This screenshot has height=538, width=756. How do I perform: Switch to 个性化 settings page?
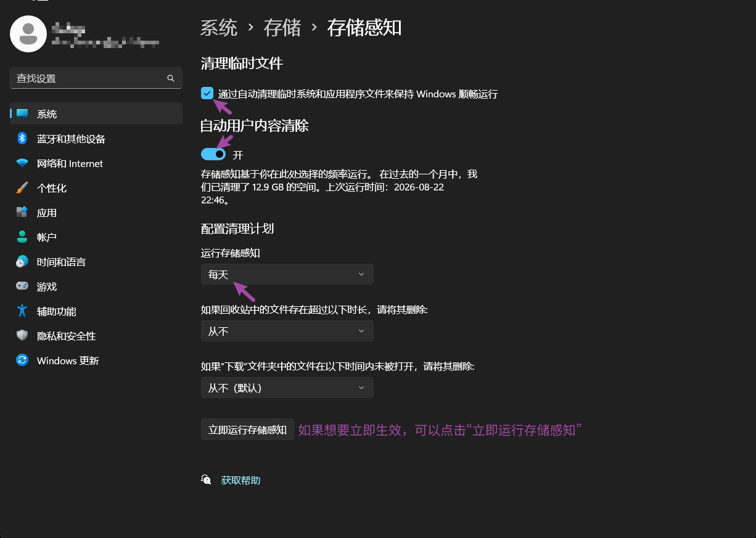point(96,187)
